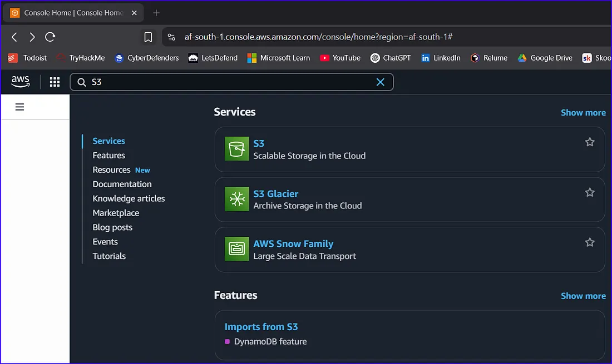Select Knowledge articles category
This screenshot has width=612, height=364.
(x=129, y=199)
